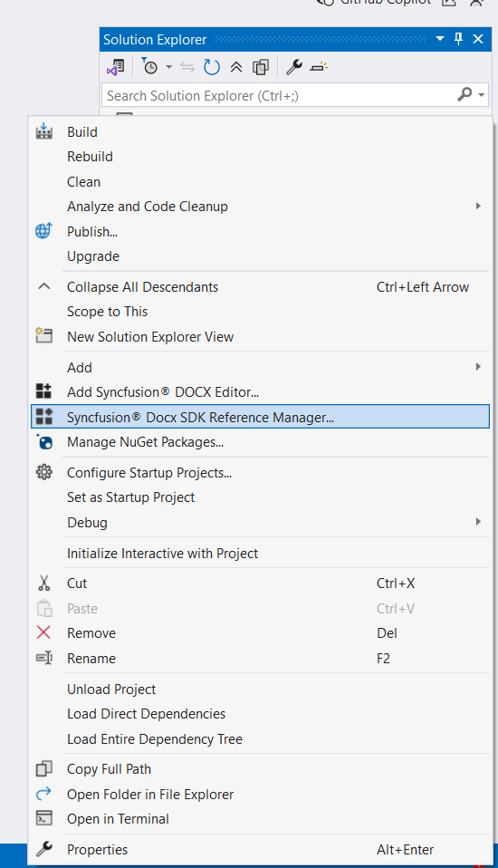Choose Analyze and Code Cleanup entry

[148, 207]
